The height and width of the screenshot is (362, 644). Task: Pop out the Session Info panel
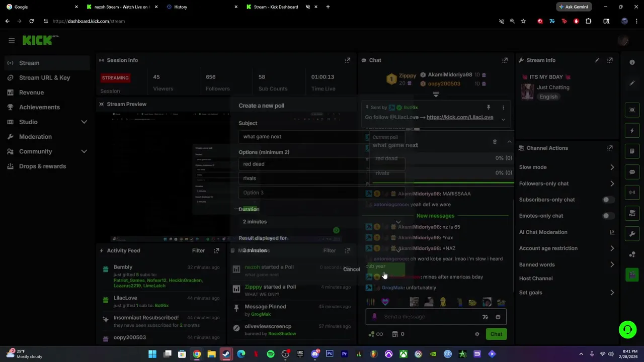click(x=347, y=60)
